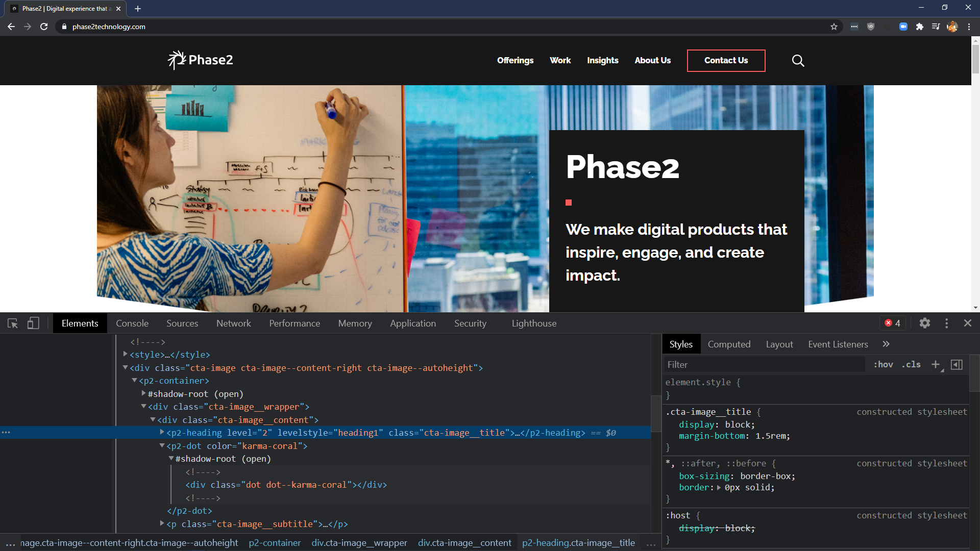Screen dimensions: 980x551
Task: Expand the cta-image__subtitle paragraph node
Action: [x=162, y=523]
